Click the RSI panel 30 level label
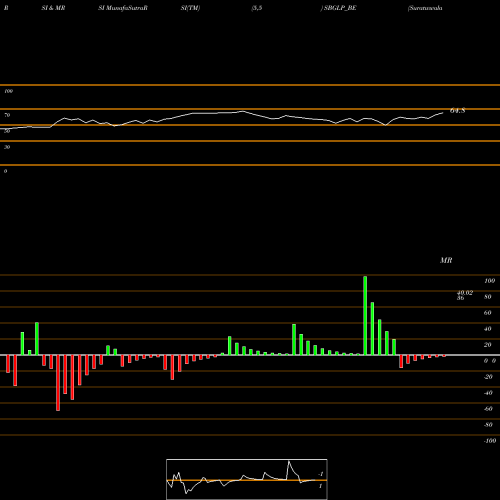Viewport: 500px width, 500px height. tap(7, 147)
